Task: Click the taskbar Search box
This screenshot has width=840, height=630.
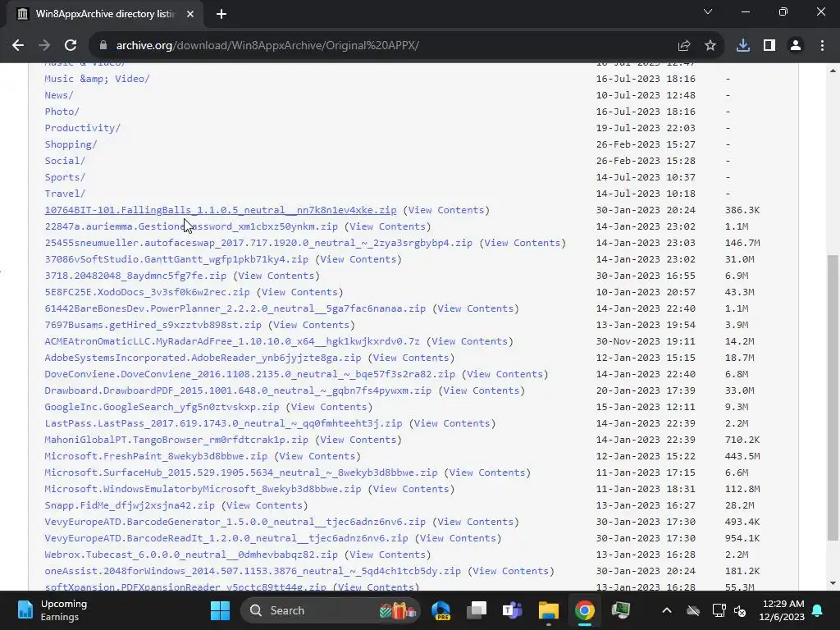Action: point(330,610)
